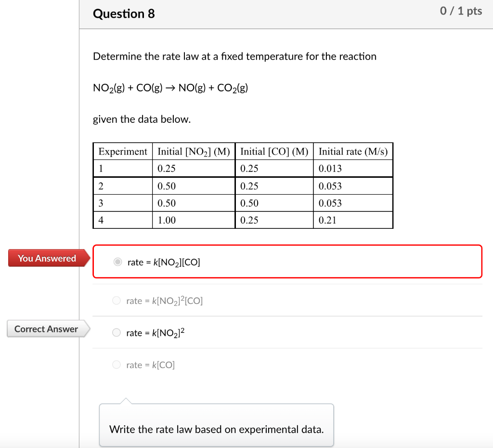Click the answer text rate = k[NO2]²[CO]
493x448 pixels.
tap(165, 301)
